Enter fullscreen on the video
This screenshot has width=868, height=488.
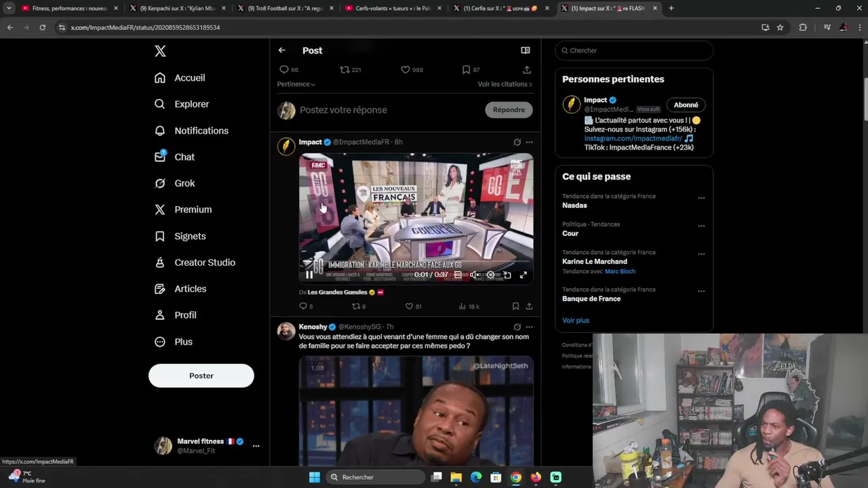point(523,275)
